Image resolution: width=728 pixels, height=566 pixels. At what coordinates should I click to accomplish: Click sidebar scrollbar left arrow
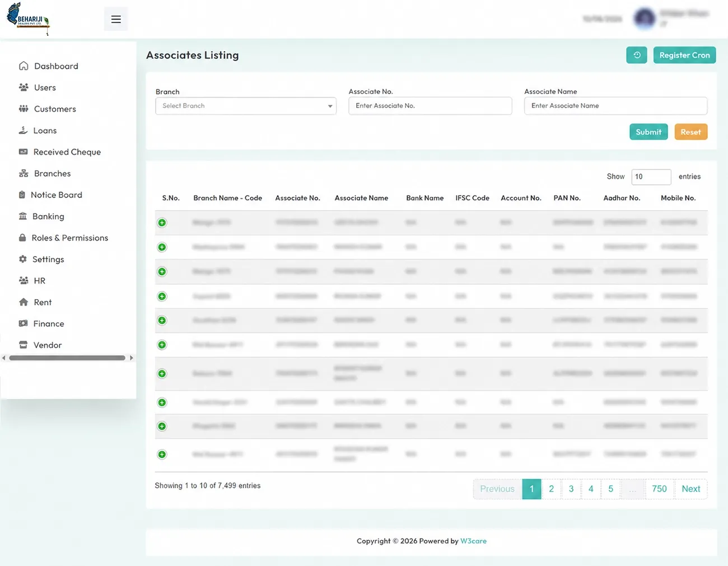click(x=3, y=358)
